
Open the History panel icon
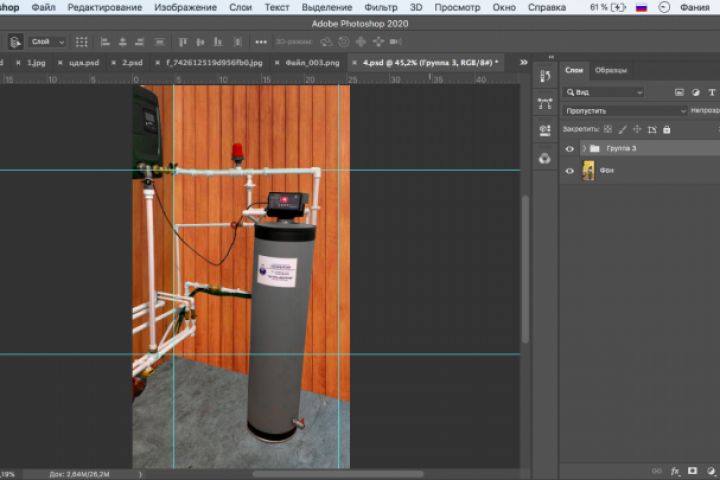pyautogui.click(x=544, y=77)
